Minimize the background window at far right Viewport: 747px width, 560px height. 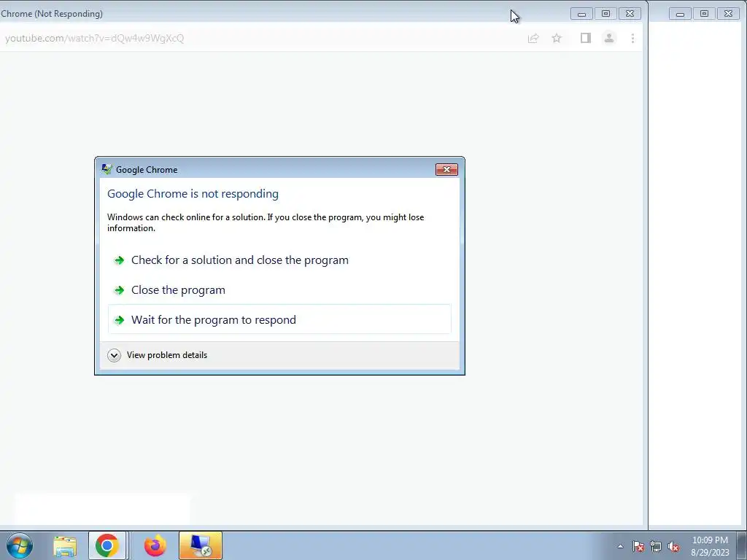tap(681, 14)
